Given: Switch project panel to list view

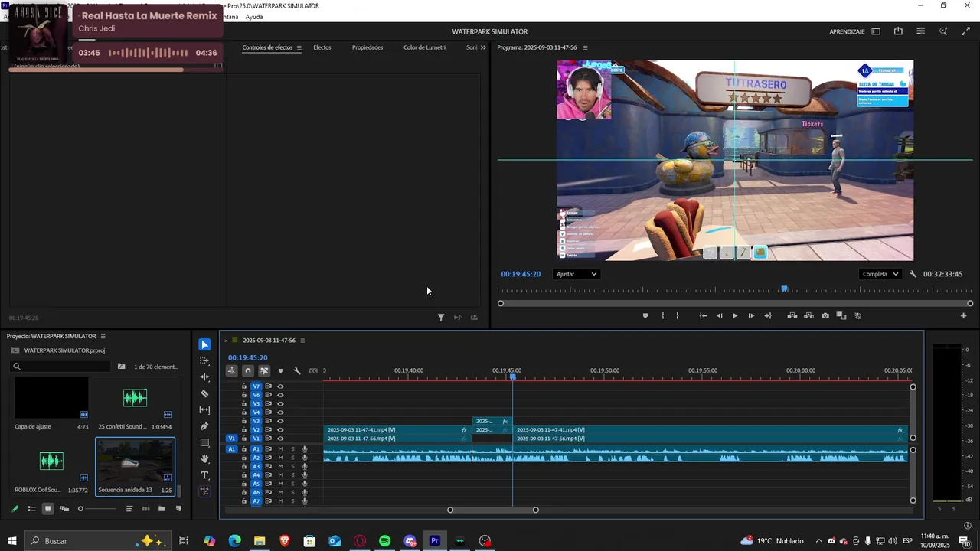Looking at the screenshot, I should click(31, 509).
